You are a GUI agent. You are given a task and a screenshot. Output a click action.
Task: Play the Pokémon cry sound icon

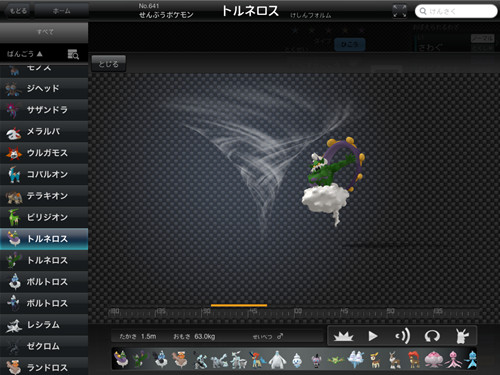point(403,336)
